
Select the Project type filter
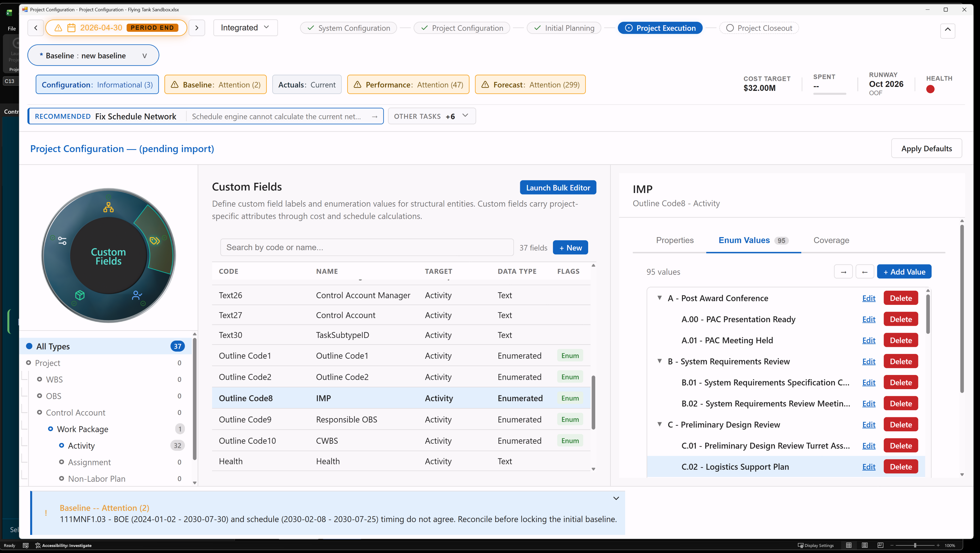click(x=106, y=363)
